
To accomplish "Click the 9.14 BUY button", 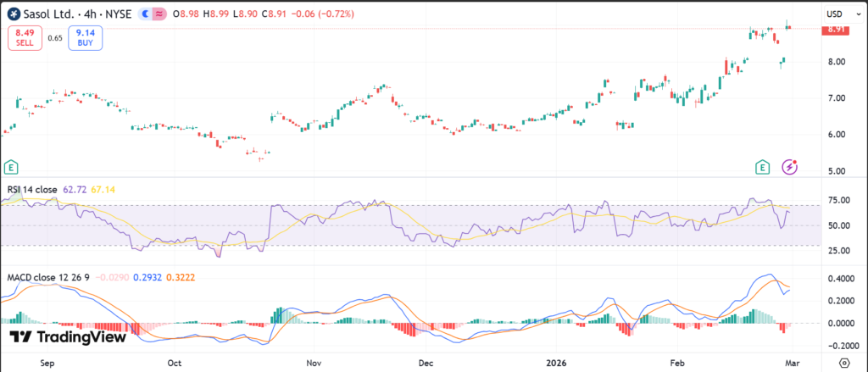I will pyautogui.click(x=86, y=38).
